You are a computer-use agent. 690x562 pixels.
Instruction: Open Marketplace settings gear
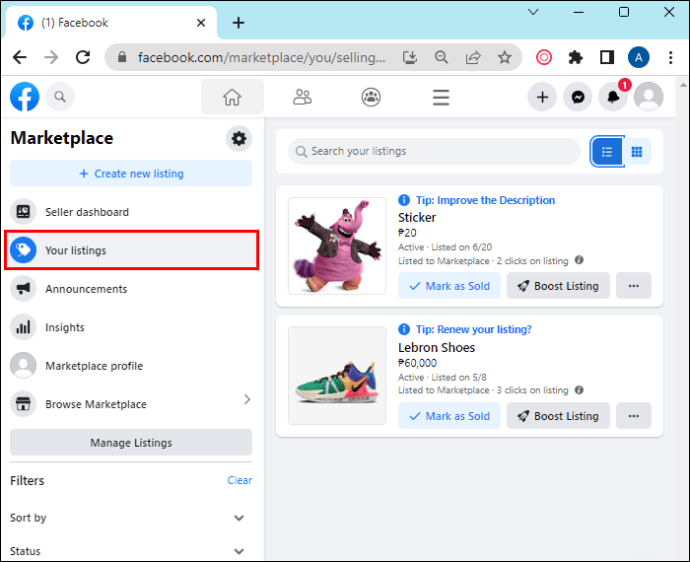click(x=239, y=139)
